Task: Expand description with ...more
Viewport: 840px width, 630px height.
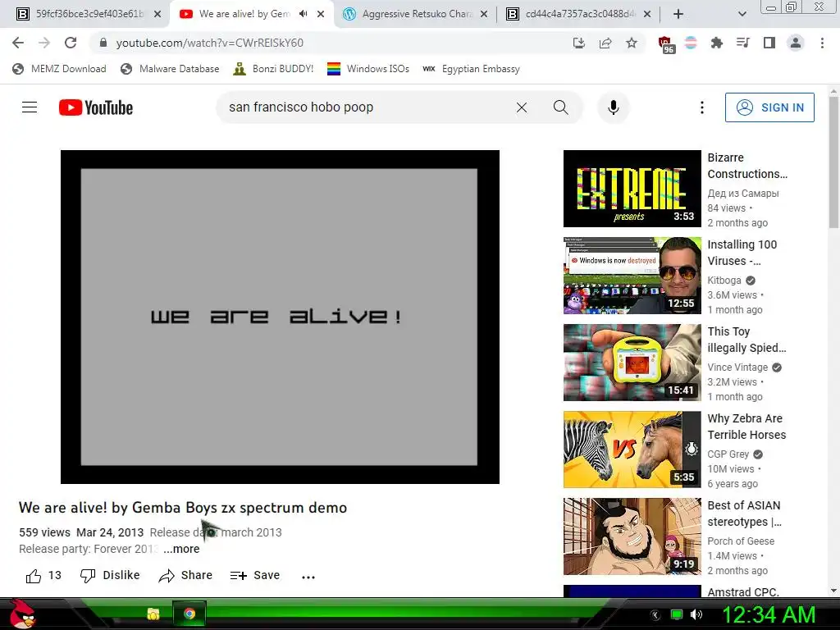Action: 181,549
